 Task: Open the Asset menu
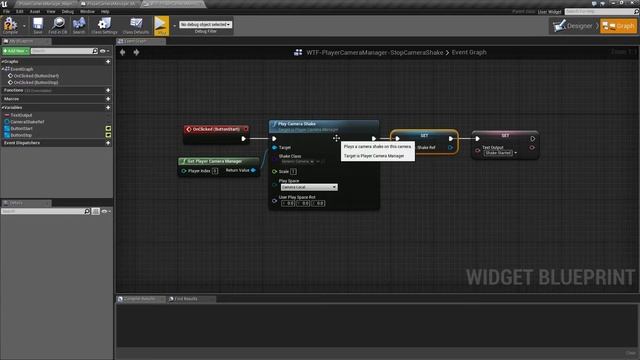35,11
